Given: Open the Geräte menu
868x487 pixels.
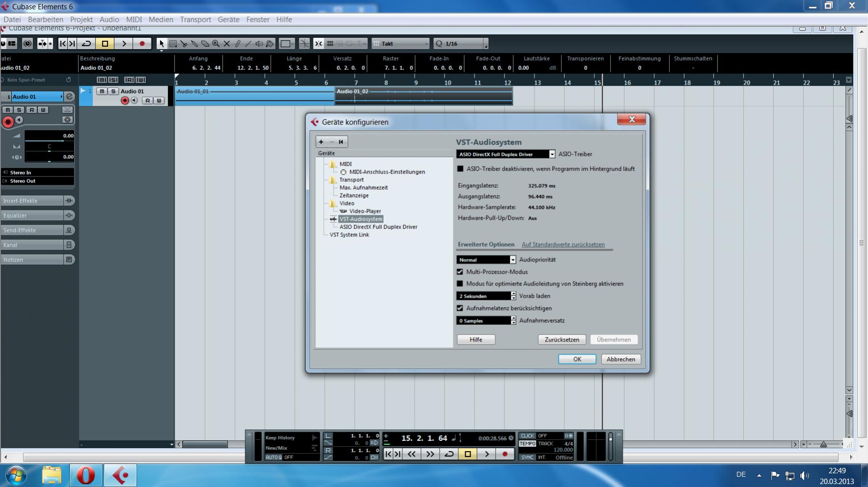Looking at the screenshot, I should coord(228,20).
